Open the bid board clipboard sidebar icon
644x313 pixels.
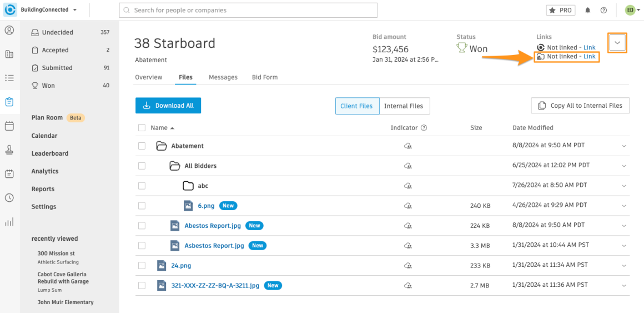pos(9,102)
